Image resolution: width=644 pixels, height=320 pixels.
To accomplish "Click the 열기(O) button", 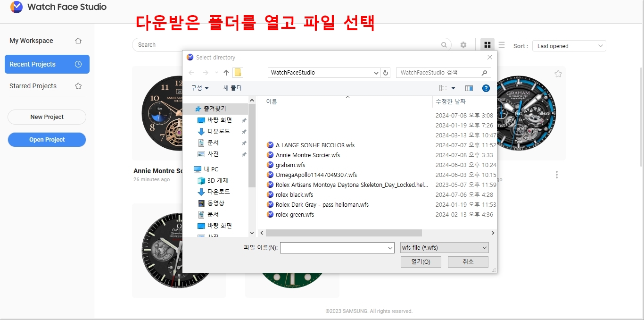I will pyautogui.click(x=421, y=262).
